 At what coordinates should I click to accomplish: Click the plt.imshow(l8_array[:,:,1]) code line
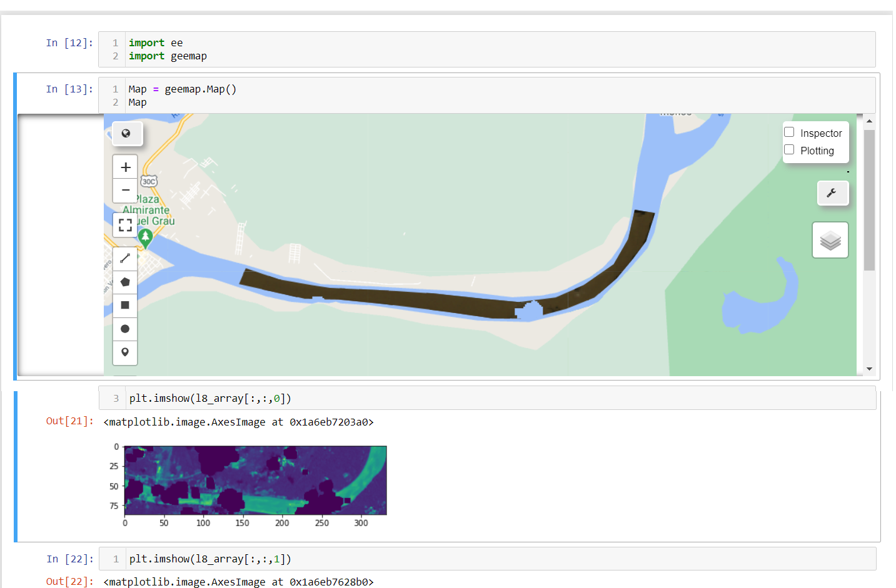pos(209,558)
